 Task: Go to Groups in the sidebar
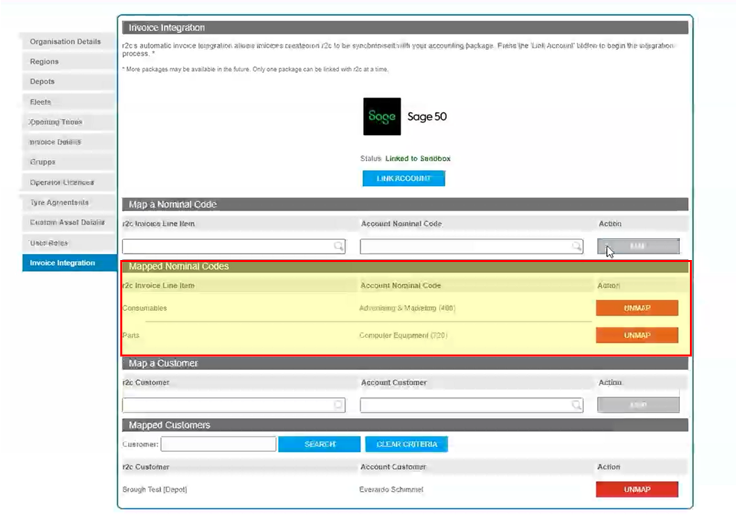coord(69,162)
